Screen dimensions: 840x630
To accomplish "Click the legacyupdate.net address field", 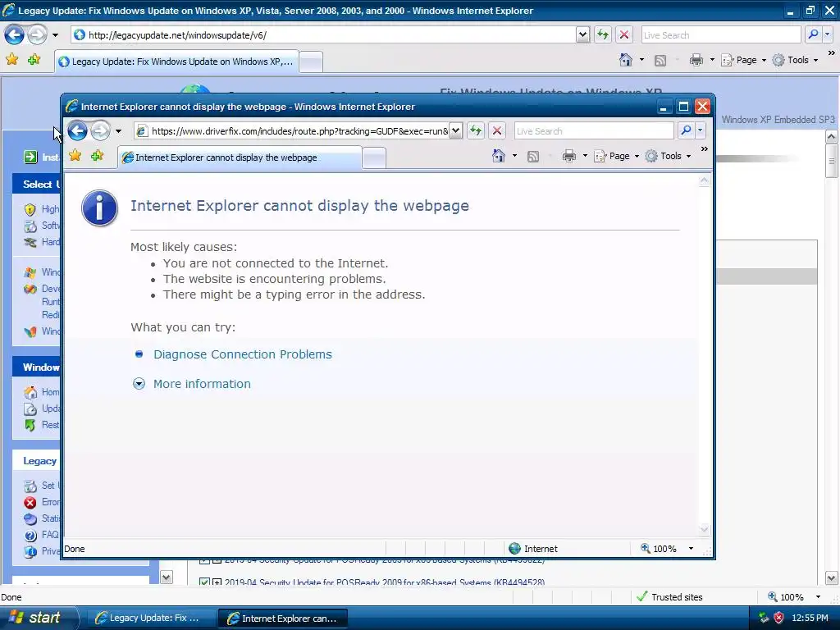I will 324,34.
